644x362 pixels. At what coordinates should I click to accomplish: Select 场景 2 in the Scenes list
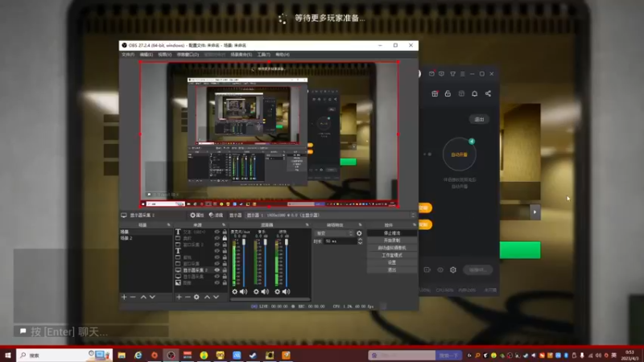click(x=146, y=238)
